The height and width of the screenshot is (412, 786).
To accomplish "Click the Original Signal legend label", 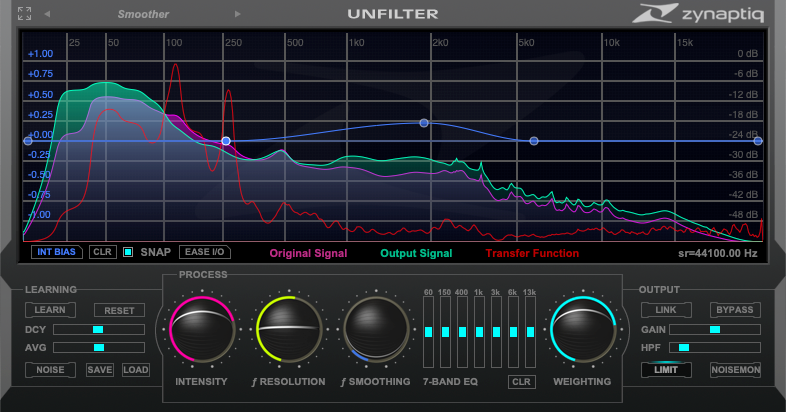I will click(x=308, y=254).
